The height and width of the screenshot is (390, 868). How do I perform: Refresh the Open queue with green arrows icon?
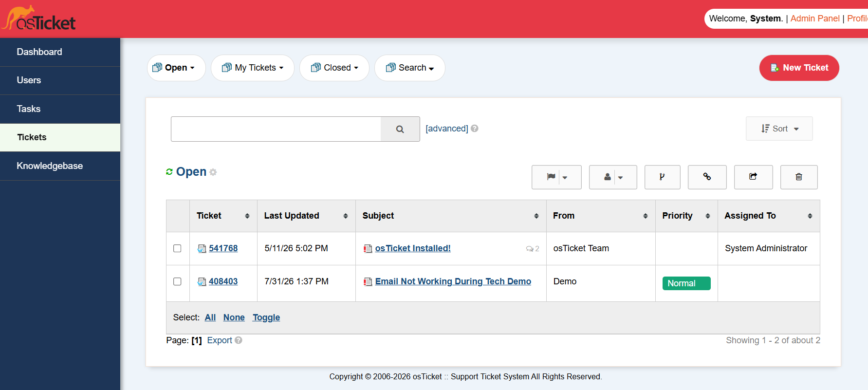[169, 172]
